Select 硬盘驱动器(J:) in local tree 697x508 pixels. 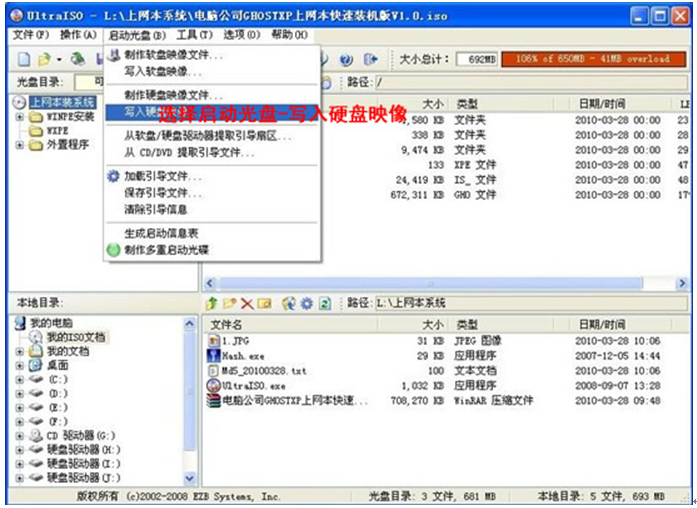(84, 478)
